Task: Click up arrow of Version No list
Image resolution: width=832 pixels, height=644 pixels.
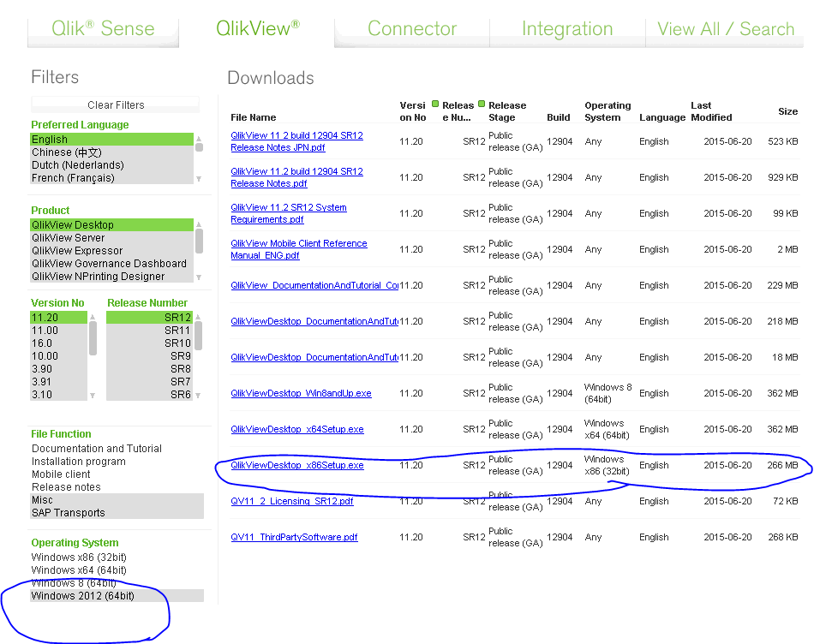Action: point(93,317)
